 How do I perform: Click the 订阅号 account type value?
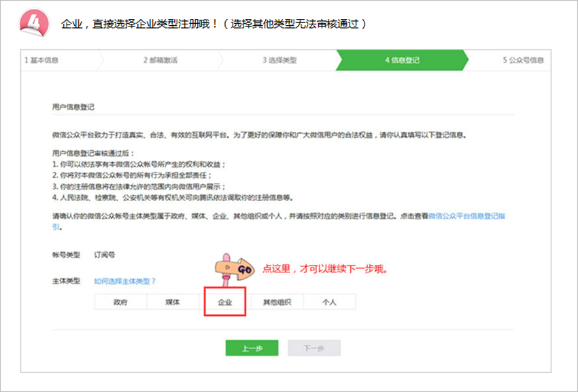(105, 255)
